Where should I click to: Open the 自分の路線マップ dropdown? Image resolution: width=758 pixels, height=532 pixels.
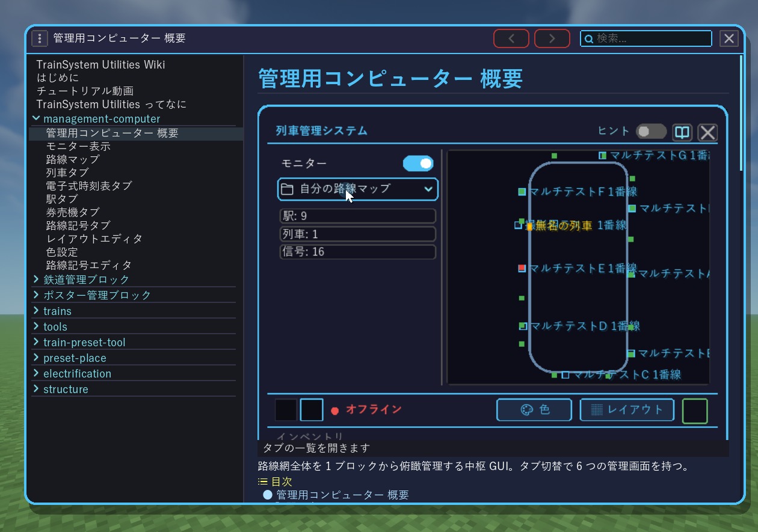tap(358, 189)
